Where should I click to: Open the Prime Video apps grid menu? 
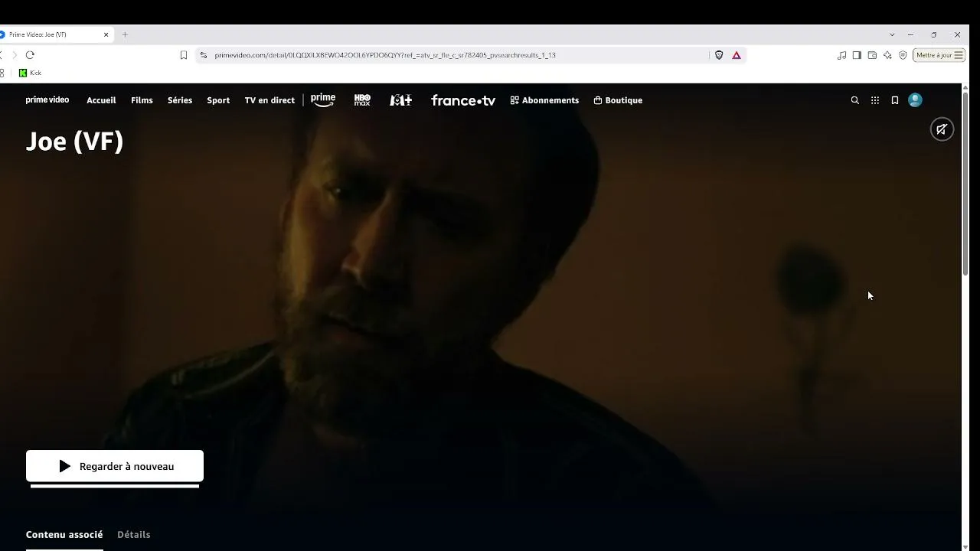(x=875, y=100)
